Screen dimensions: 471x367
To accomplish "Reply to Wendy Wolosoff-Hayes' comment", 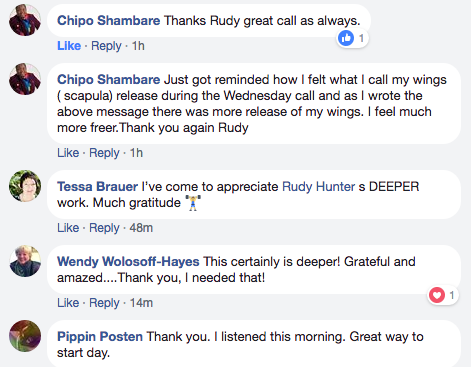I will pos(104,303).
